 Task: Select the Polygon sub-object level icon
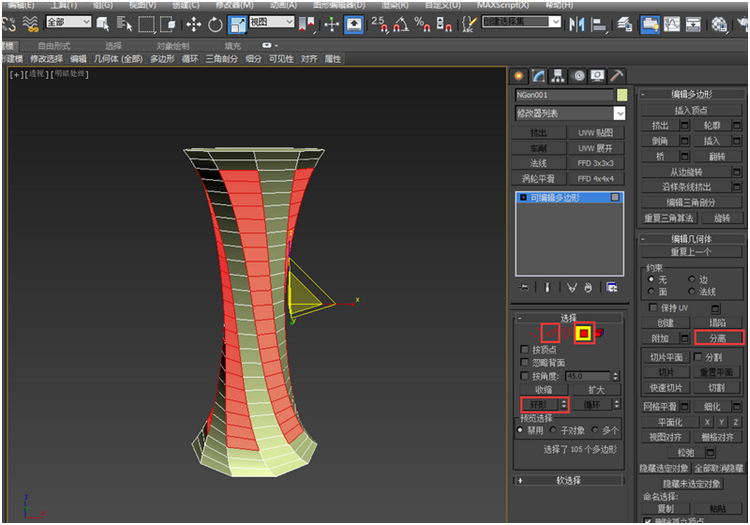[x=583, y=332]
